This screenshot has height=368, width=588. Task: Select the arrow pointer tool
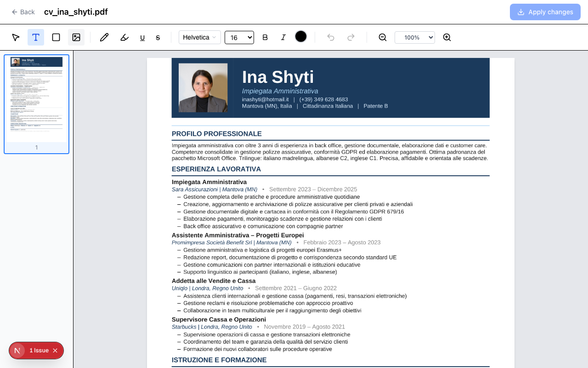click(x=16, y=37)
